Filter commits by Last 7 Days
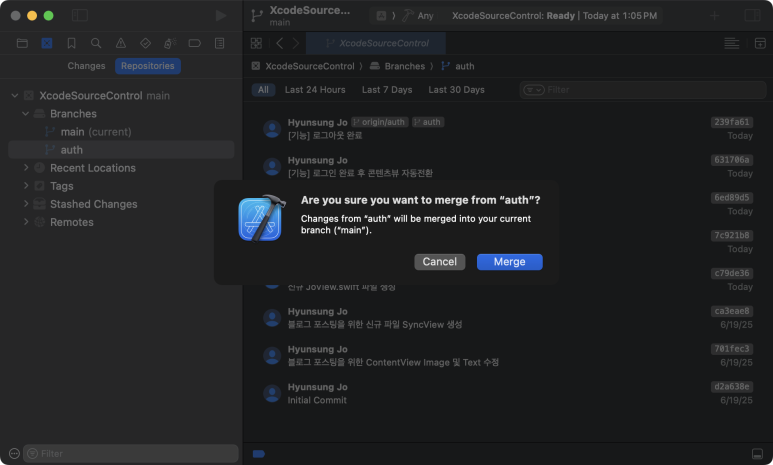 [387, 90]
